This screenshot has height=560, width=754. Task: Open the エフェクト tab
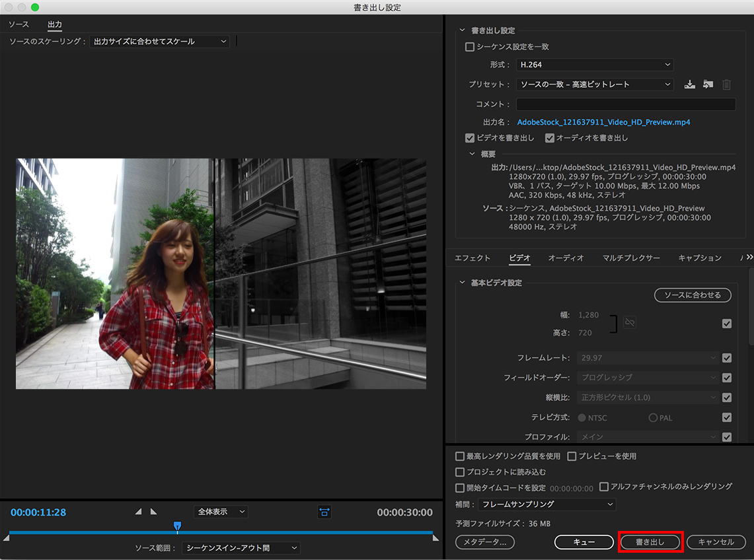[472, 258]
